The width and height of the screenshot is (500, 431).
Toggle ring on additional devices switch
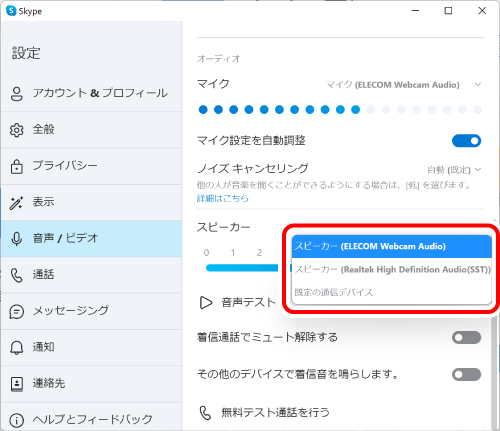(x=466, y=374)
